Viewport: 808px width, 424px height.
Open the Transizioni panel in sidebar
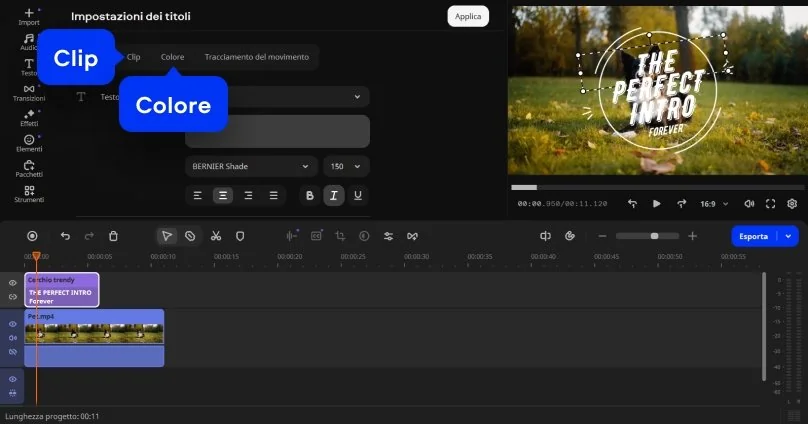click(x=29, y=93)
